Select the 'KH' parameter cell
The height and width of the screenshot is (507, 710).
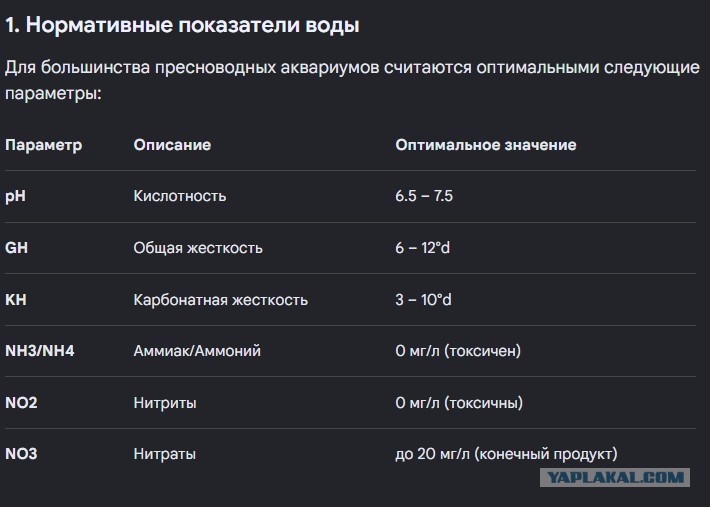tap(16, 300)
